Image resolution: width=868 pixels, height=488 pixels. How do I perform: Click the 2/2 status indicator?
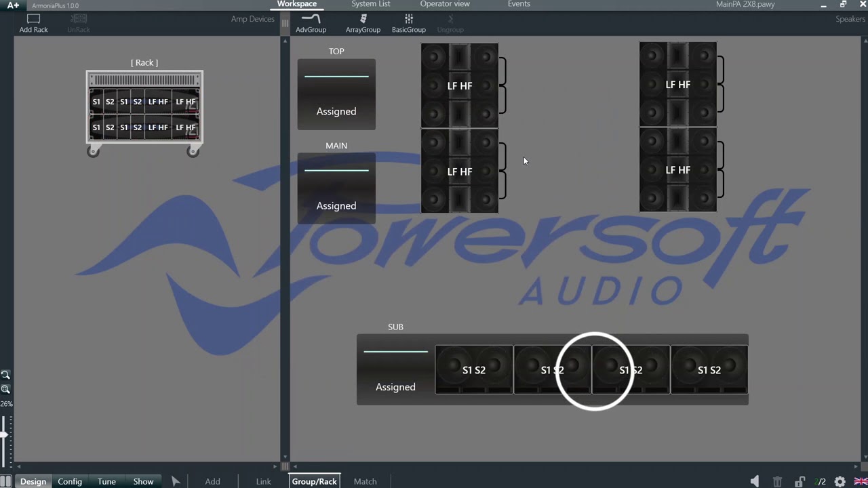tap(821, 481)
